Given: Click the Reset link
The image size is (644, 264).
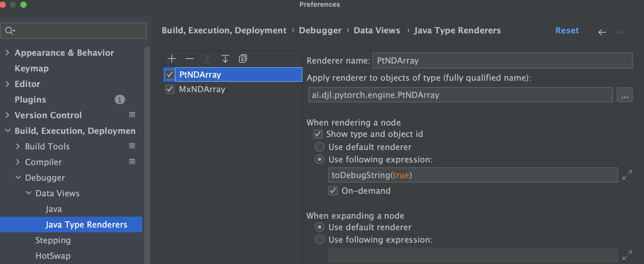Looking at the screenshot, I should pyautogui.click(x=567, y=30).
